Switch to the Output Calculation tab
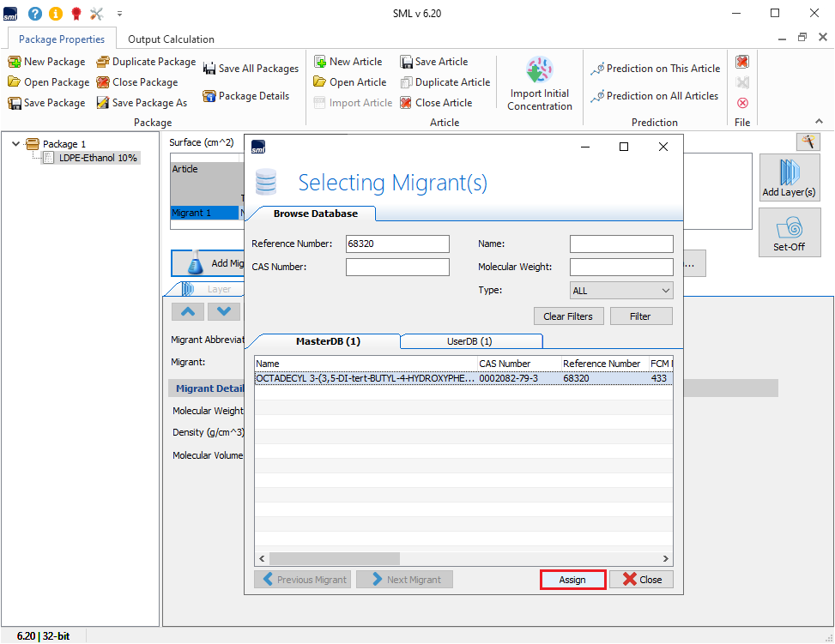This screenshot has width=835, height=644. coord(171,39)
